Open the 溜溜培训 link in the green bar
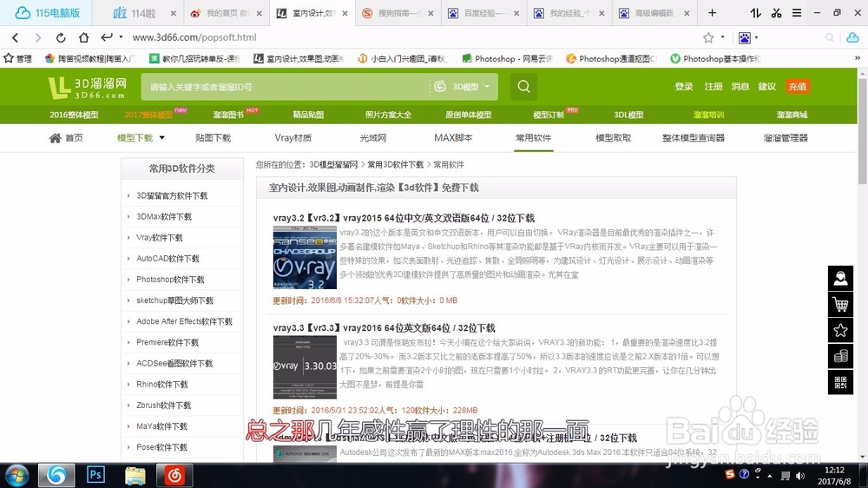The width and height of the screenshot is (868, 488). (708, 115)
